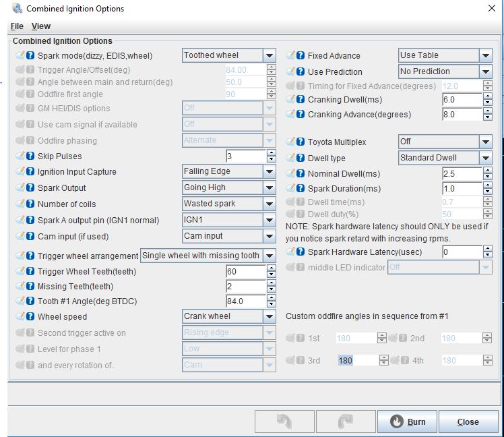Click the help icon for Toyota Multiplex
The image size is (504, 437).
pyautogui.click(x=301, y=142)
